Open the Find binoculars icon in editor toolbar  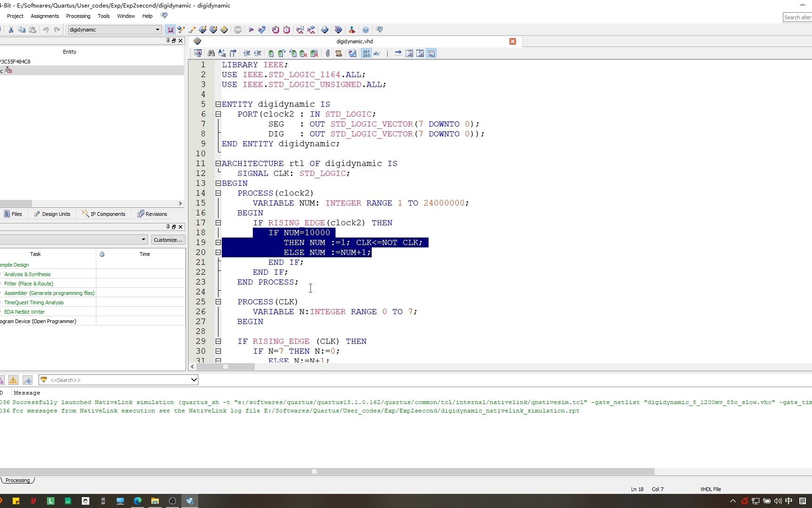pos(211,54)
